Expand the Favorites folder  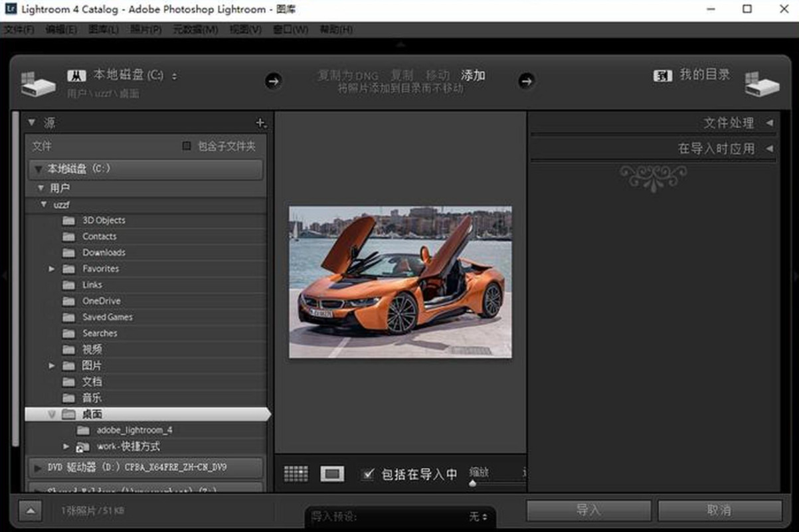(52, 269)
